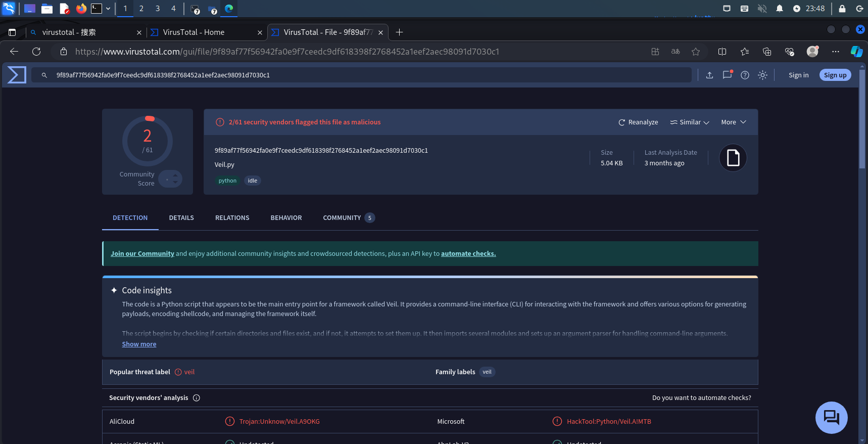Vote down on the community score stepper

coord(175,182)
